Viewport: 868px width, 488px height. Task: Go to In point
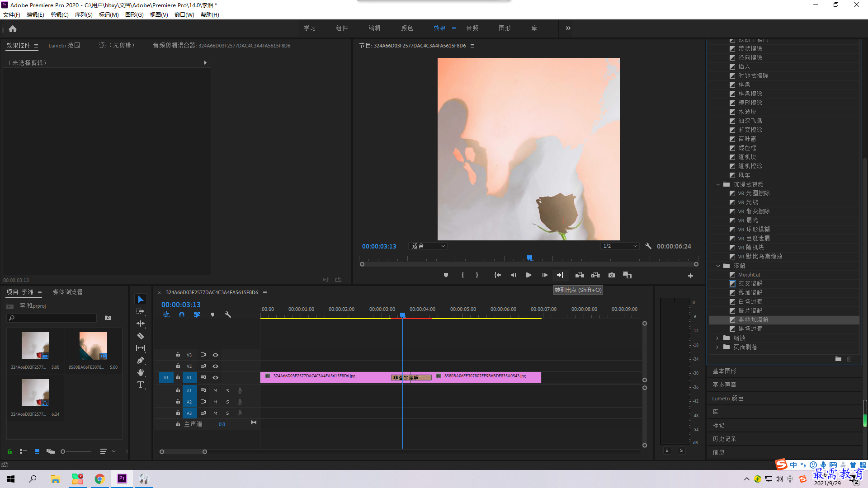pyautogui.click(x=497, y=275)
